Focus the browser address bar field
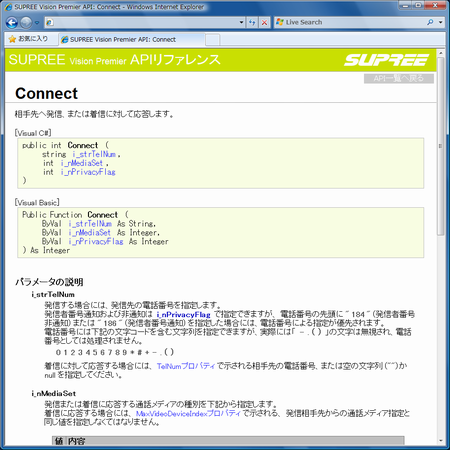Viewport: 450px width, 450px height. pos(145,23)
